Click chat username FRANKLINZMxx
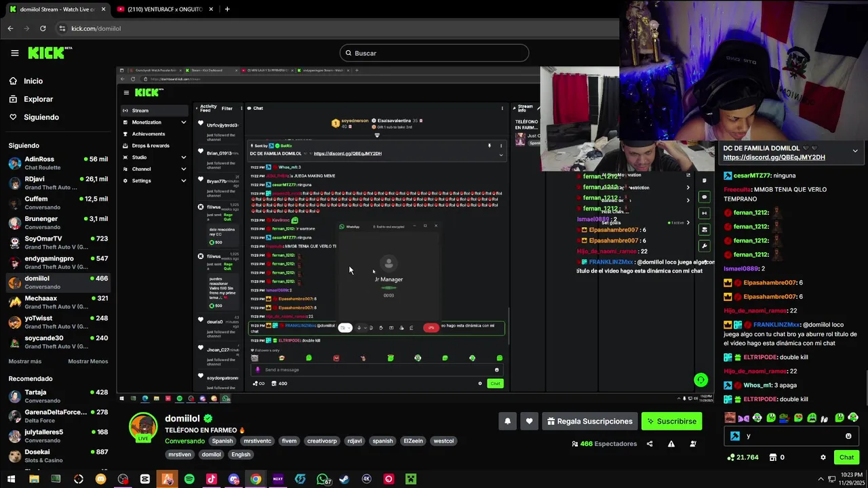868x488 pixels. pyautogui.click(x=778, y=325)
